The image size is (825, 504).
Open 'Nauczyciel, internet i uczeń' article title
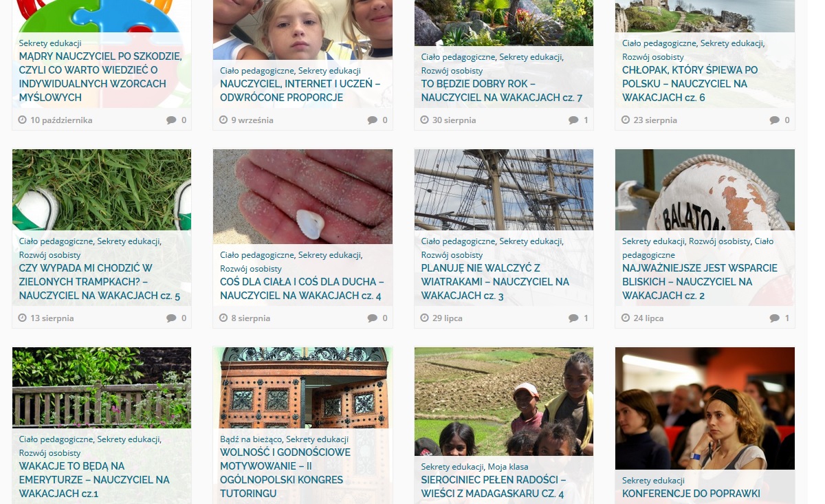coord(300,91)
